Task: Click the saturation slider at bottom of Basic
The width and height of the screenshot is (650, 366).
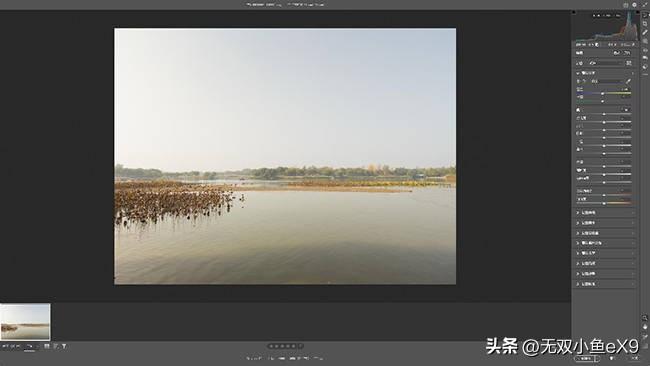Action: coord(604,203)
